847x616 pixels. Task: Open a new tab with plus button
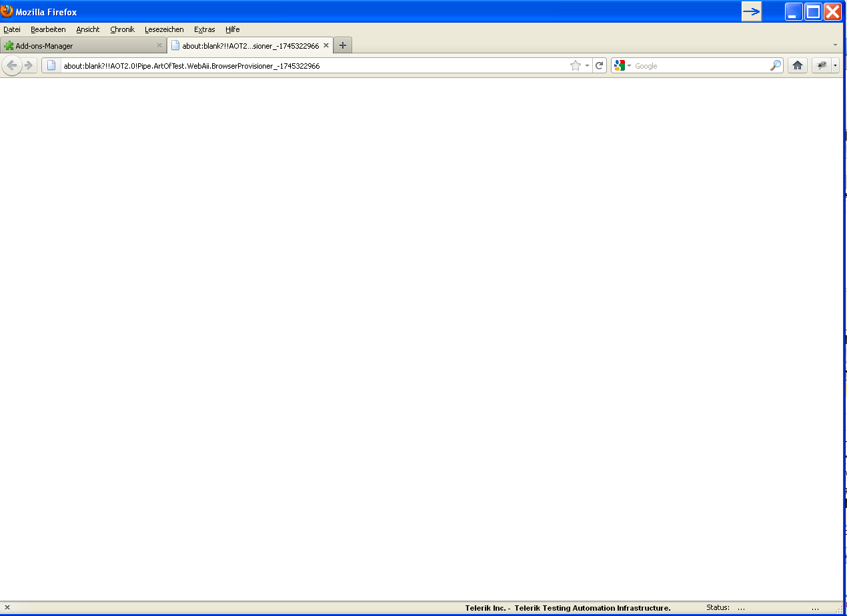coord(343,45)
